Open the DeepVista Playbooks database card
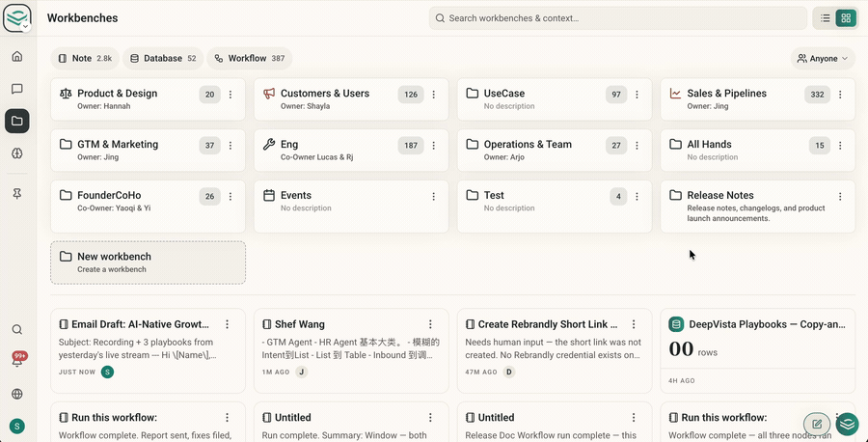 [758, 351]
